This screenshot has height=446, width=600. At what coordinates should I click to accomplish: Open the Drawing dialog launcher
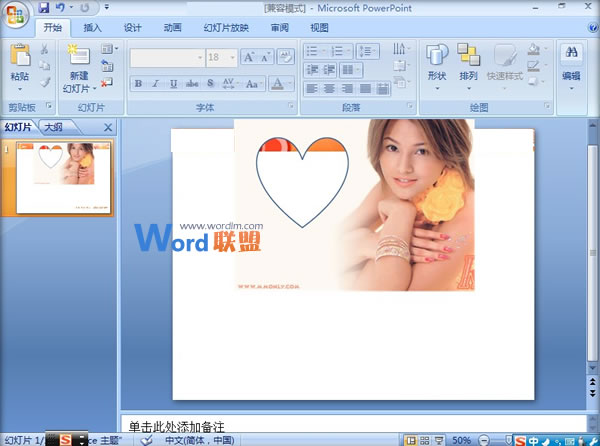pyautogui.click(x=547, y=106)
